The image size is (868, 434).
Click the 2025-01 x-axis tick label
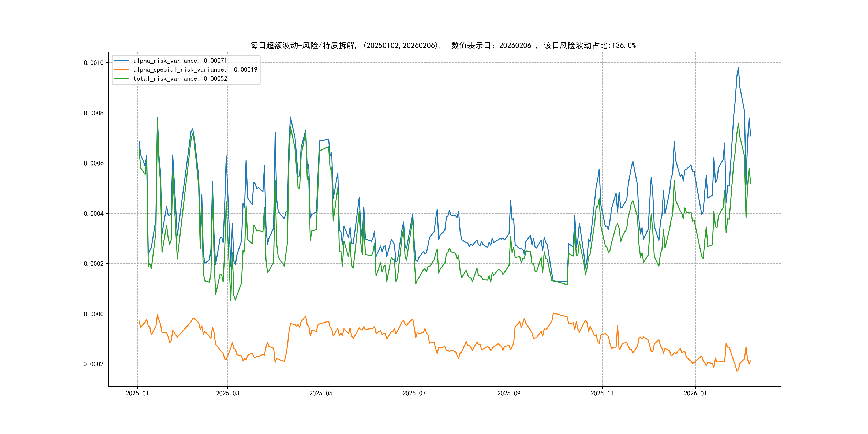click(137, 393)
